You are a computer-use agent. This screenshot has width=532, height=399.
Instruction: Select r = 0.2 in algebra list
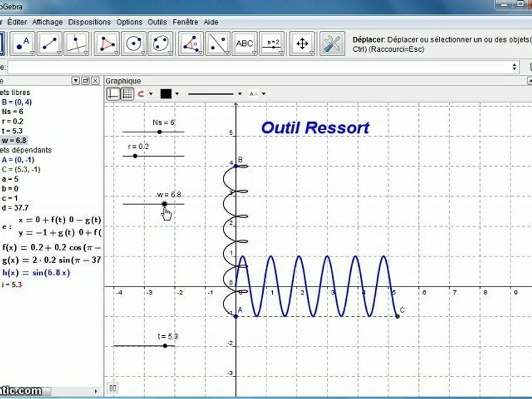click(x=13, y=121)
